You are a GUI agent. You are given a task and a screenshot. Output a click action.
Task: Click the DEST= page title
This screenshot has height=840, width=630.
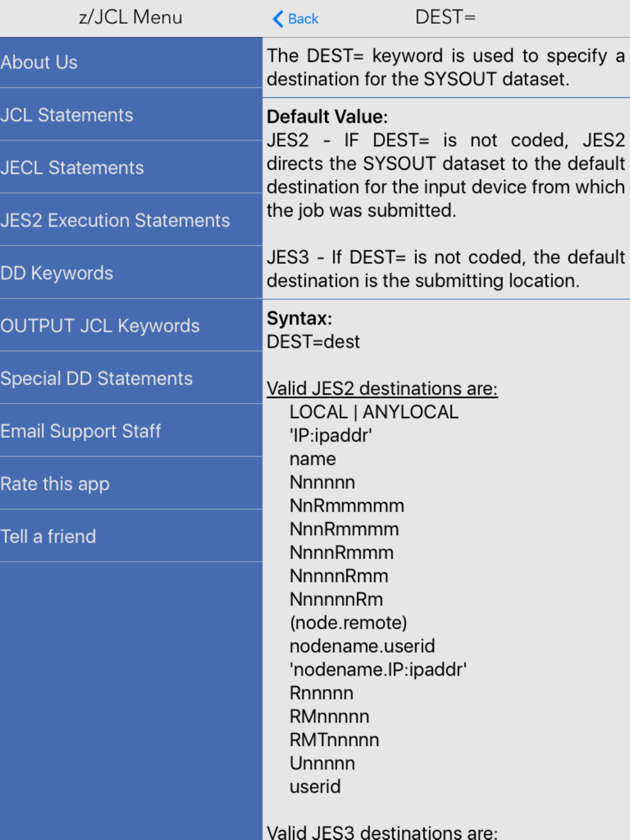click(x=445, y=18)
